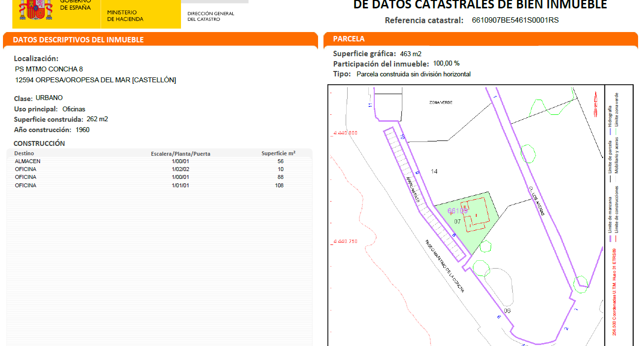Click the 'CONSTRUCCIÓN' subsection title
This screenshot has height=346, width=644.
click(x=39, y=143)
